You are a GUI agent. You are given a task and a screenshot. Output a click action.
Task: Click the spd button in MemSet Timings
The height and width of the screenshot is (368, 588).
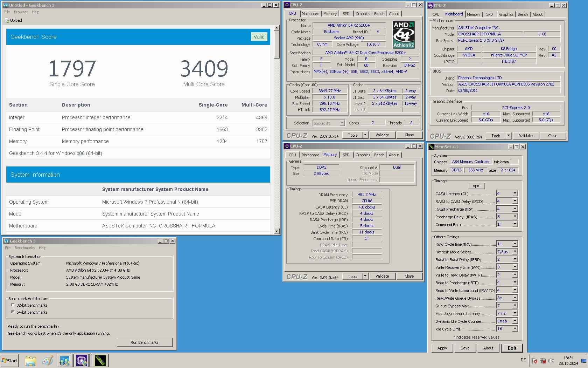click(476, 186)
